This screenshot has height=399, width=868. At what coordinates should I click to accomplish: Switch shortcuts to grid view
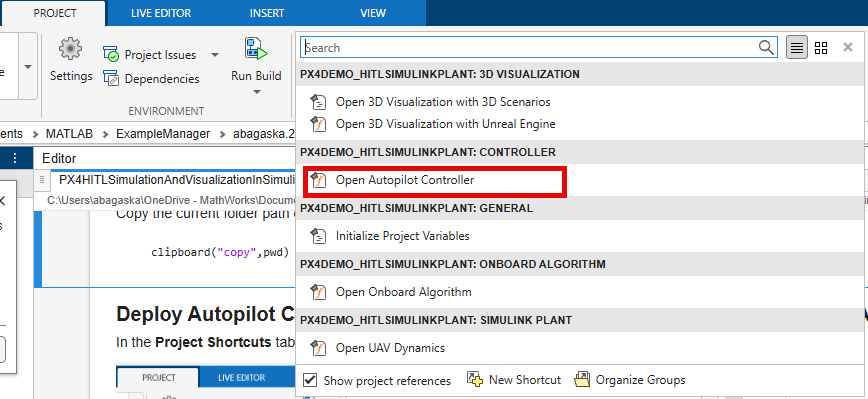(821, 48)
